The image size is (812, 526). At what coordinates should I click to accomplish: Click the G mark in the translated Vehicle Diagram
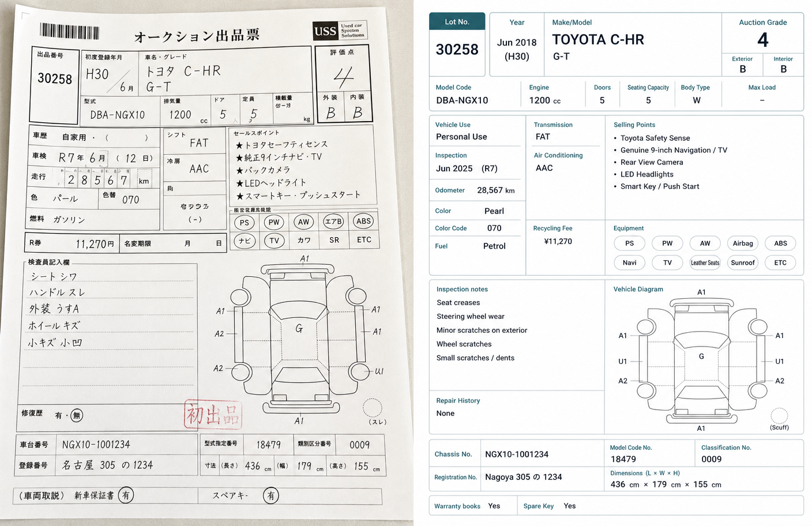[x=701, y=356]
